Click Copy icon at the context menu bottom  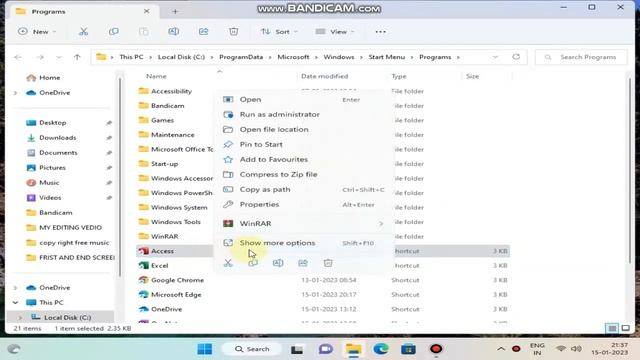coord(253,263)
